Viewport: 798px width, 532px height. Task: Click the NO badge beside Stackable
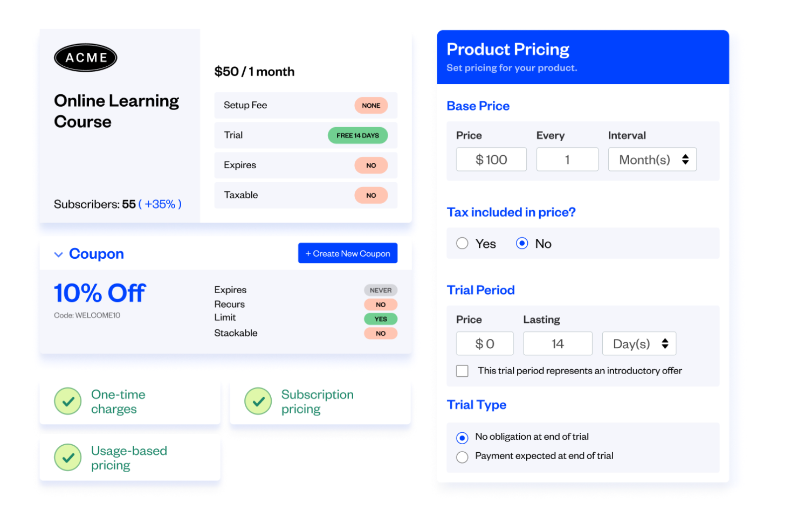click(381, 333)
